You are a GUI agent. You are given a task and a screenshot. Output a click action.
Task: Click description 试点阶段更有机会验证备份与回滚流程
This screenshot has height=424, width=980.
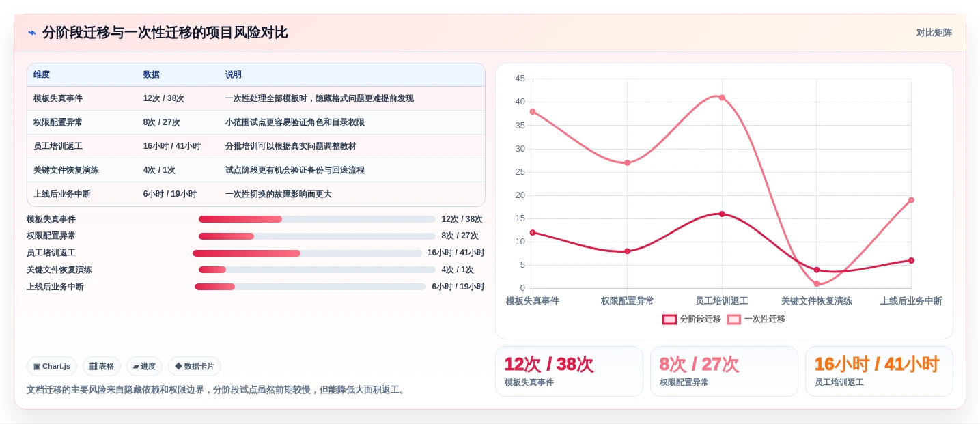click(295, 170)
